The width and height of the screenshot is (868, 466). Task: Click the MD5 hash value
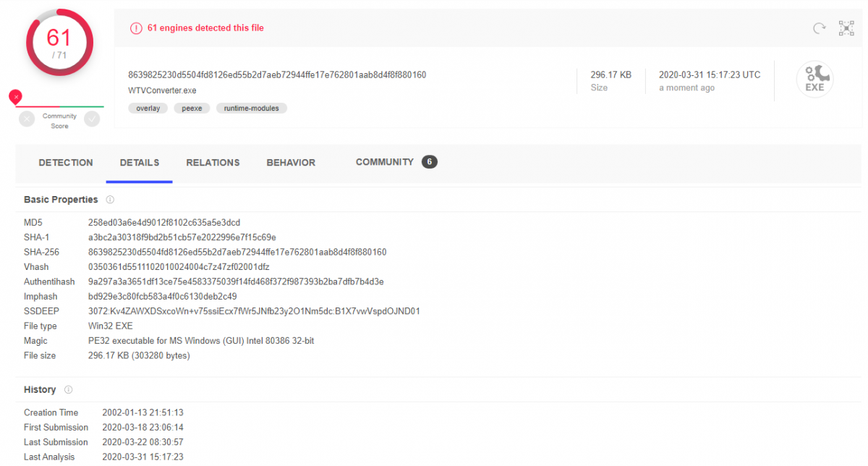click(x=164, y=222)
